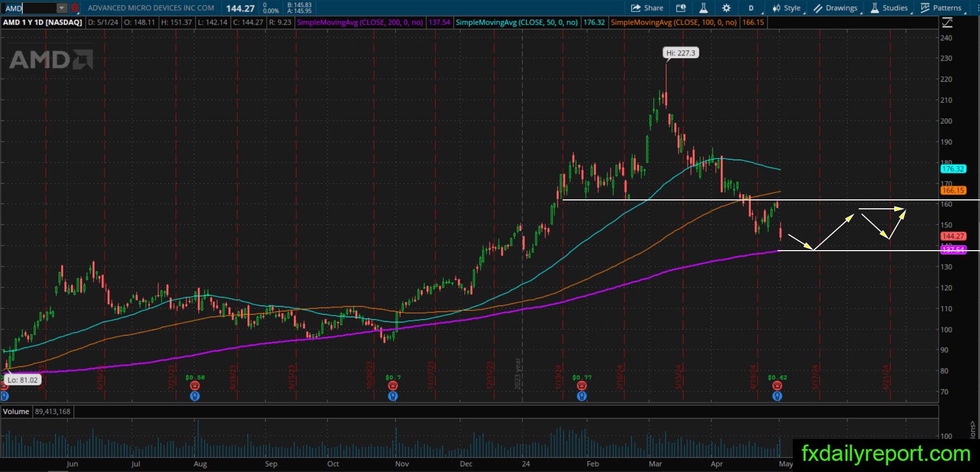
Task: Click the close price C: 144.27 readout
Action: [x=248, y=23]
